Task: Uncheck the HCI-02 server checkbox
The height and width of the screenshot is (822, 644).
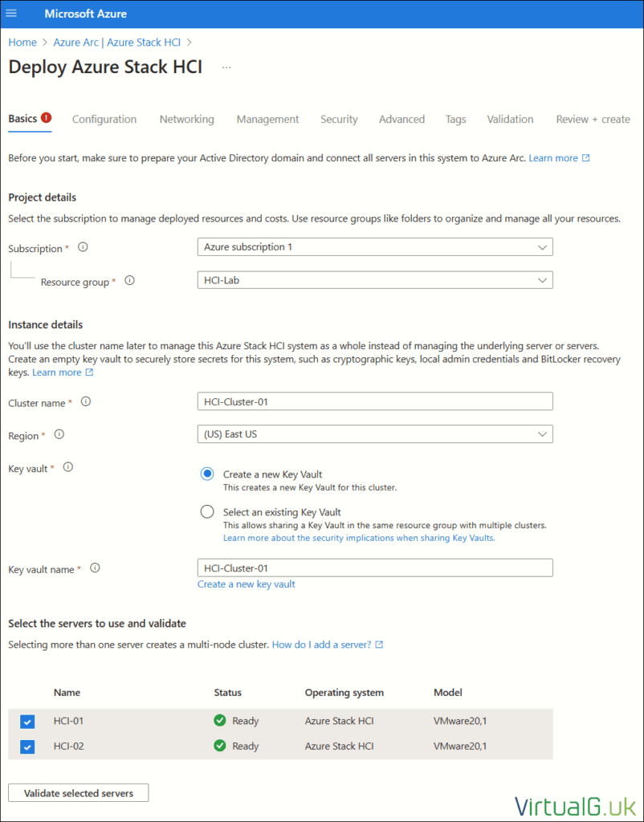Action: coord(27,747)
